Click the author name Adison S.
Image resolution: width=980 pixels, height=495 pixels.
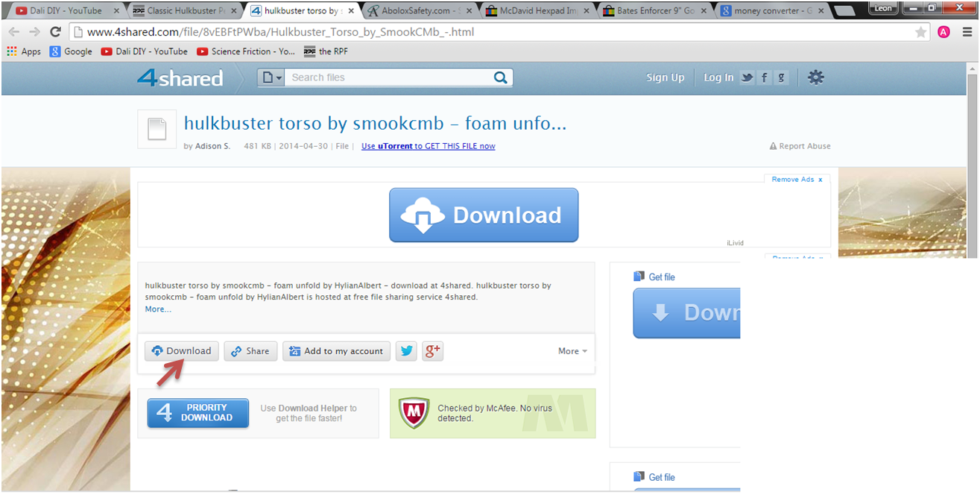[213, 146]
